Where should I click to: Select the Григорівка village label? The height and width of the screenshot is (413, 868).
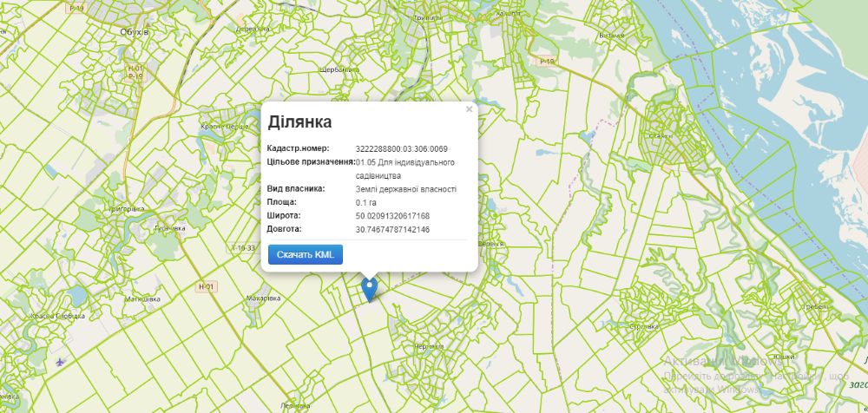128,209
